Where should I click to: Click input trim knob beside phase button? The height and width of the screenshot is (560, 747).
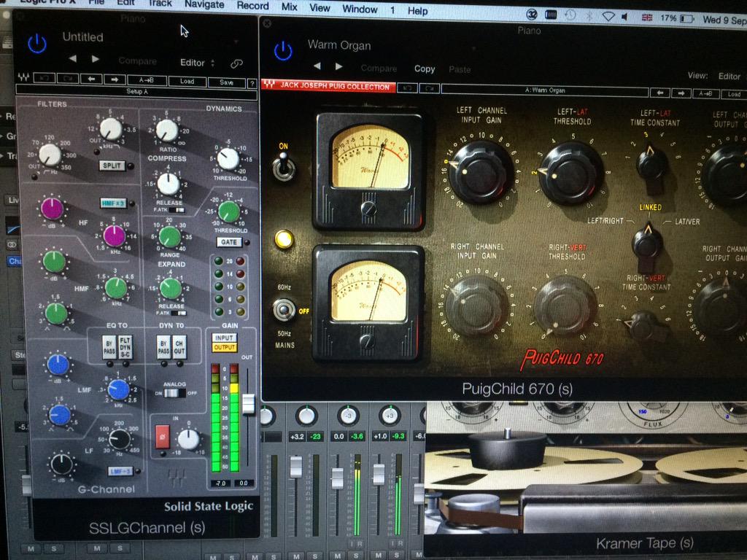tap(189, 439)
